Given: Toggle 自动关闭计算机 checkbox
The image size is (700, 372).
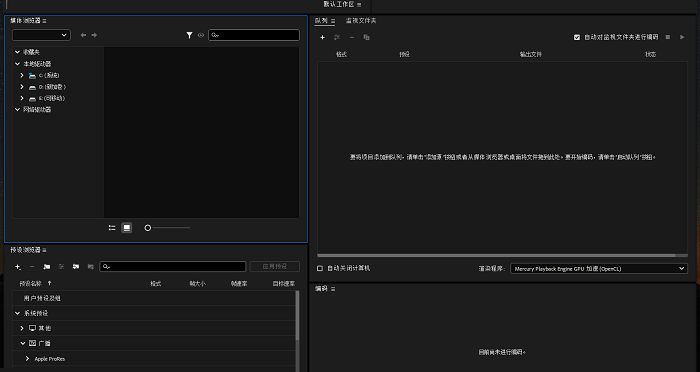Looking at the screenshot, I should click(x=320, y=268).
